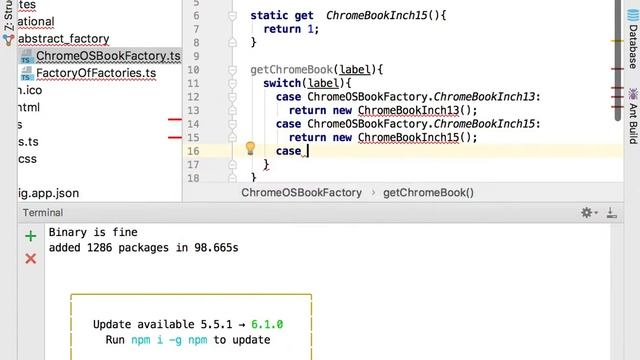Select the 'css' file in project tree
The image size is (640, 360).
tap(27, 159)
